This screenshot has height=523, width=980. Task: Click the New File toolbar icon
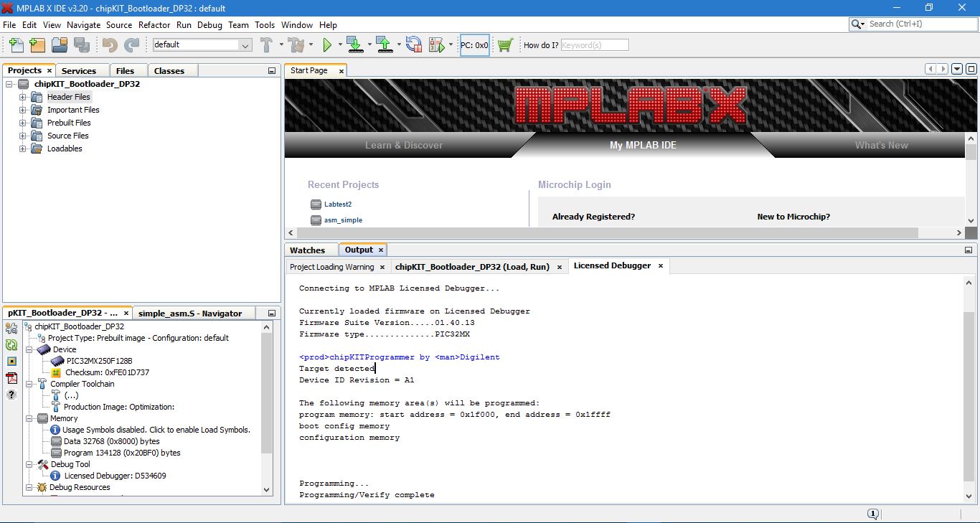pyautogui.click(x=16, y=45)
